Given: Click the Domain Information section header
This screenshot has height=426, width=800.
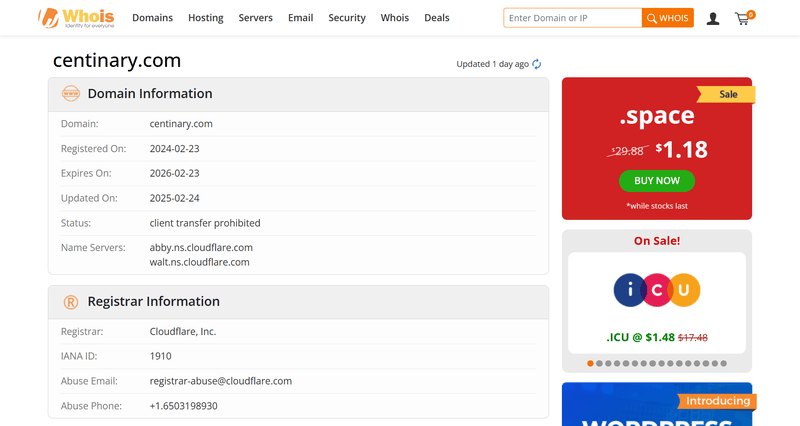Looking at the screenshot, I should [298, 94].
